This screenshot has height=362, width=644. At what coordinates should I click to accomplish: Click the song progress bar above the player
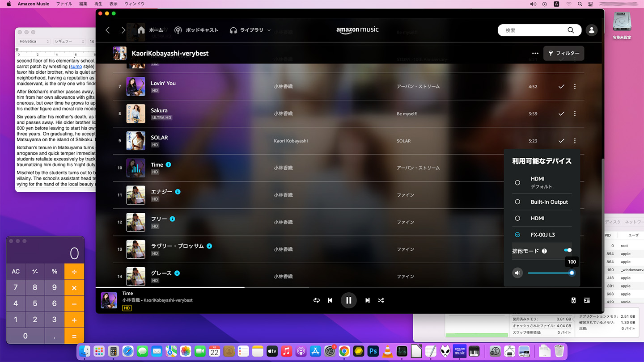[x=349, y=287]
